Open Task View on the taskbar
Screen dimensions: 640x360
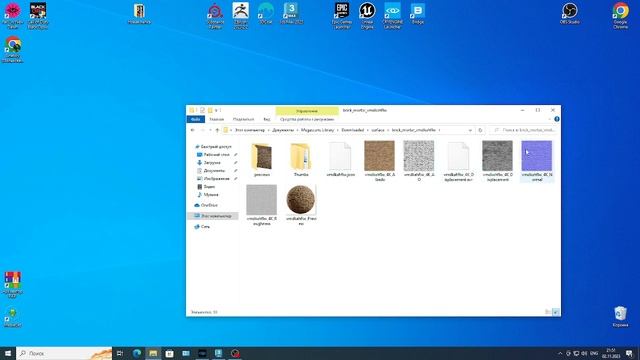pos(120,353)
